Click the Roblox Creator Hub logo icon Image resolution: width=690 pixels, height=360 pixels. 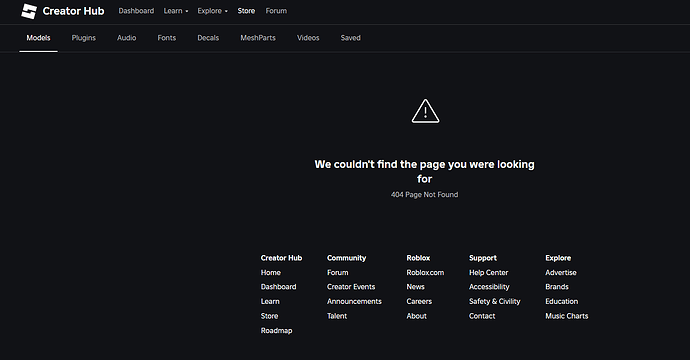coord(29,11)
